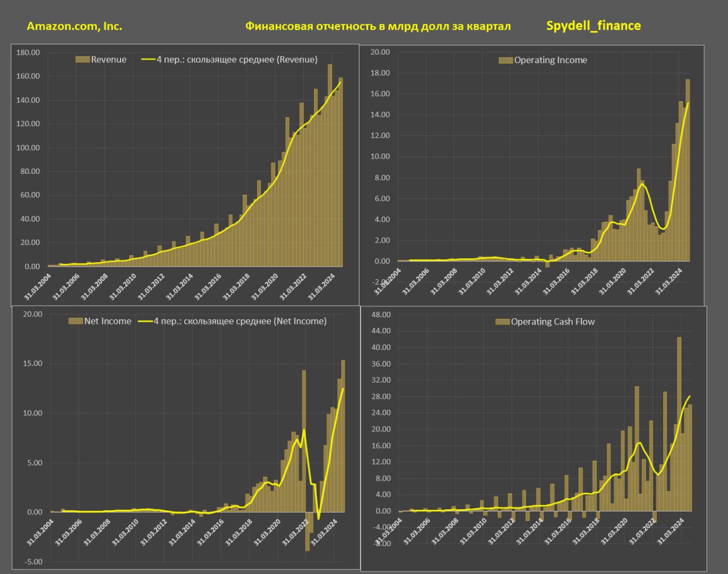Click the Spydell_finance watermark label

[x=593, y=26]
